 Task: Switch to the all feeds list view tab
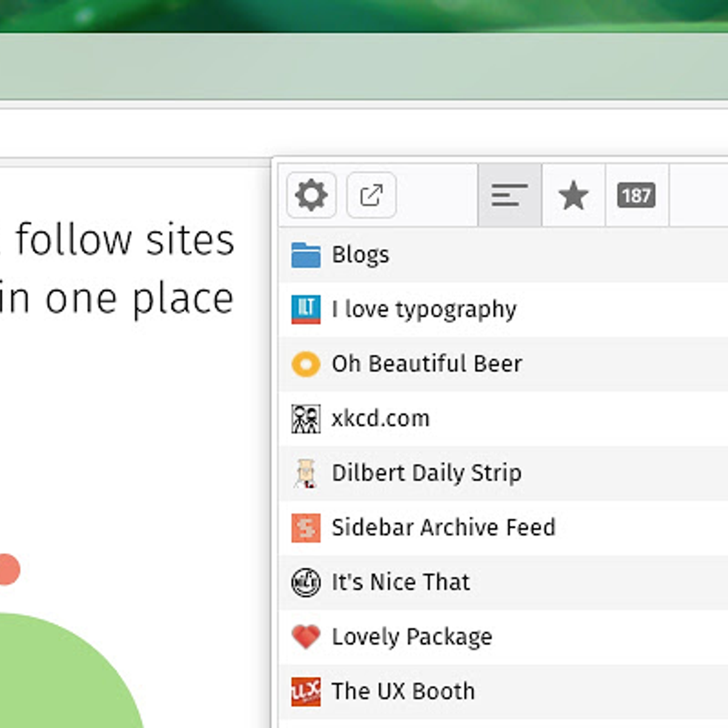coord(510,195)
